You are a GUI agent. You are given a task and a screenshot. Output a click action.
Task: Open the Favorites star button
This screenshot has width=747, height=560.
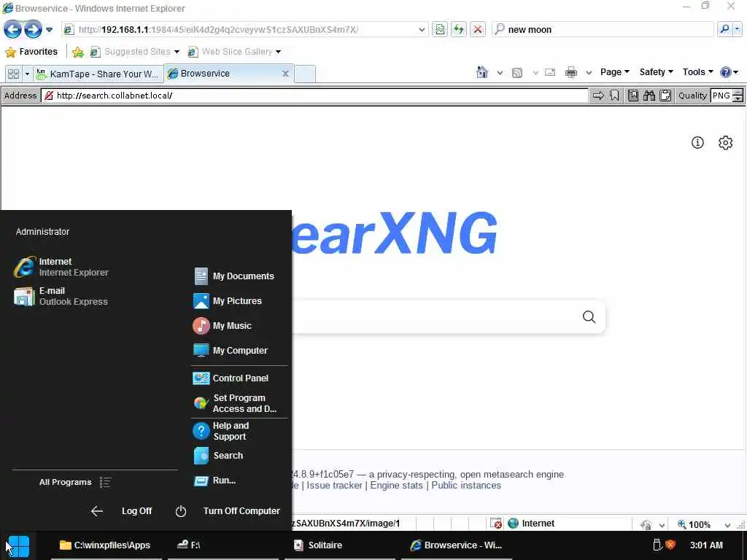(x=31, y=52)
